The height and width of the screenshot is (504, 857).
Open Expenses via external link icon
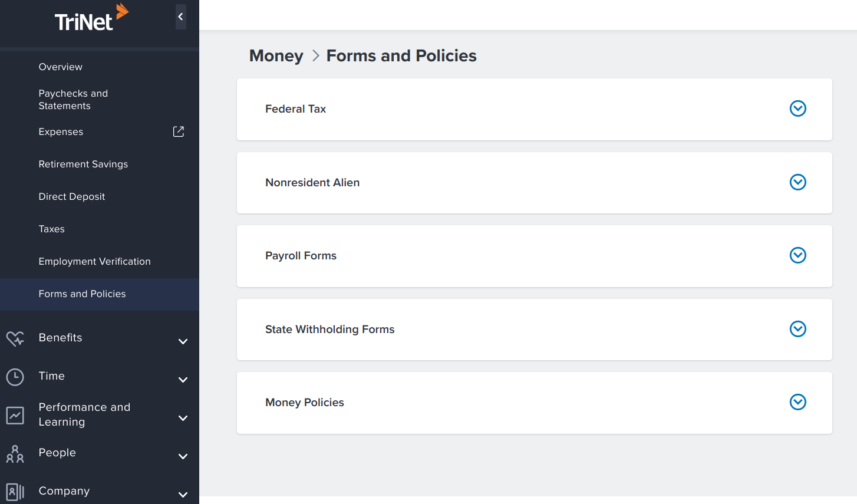[178, 131]
